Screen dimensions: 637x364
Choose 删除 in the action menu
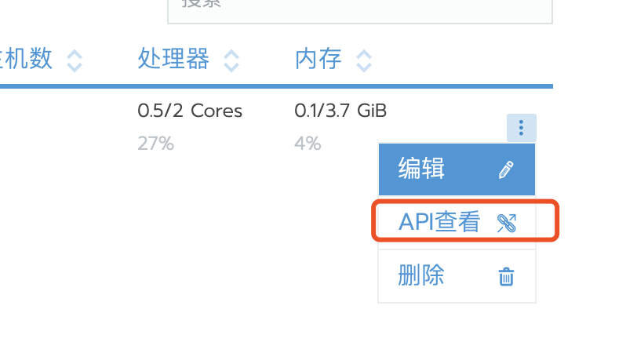tap(422, 275)
